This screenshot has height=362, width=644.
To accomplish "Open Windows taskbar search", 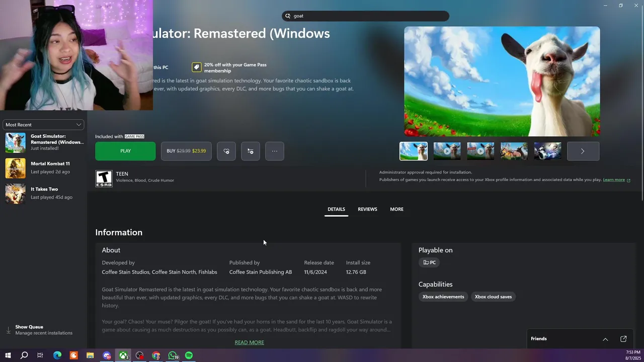I will (24, 355).
